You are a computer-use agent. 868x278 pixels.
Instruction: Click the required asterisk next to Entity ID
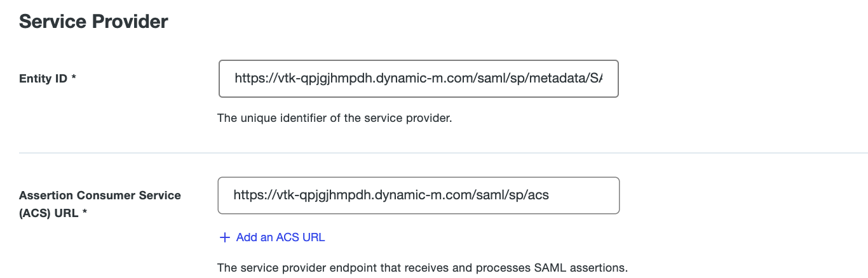click(74, 79)
